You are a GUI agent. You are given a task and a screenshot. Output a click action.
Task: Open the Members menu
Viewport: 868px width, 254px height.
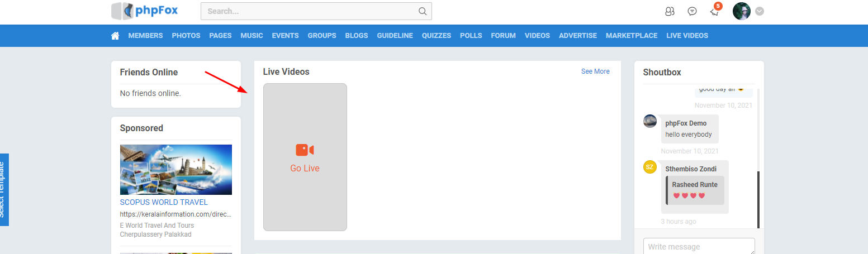145,36
